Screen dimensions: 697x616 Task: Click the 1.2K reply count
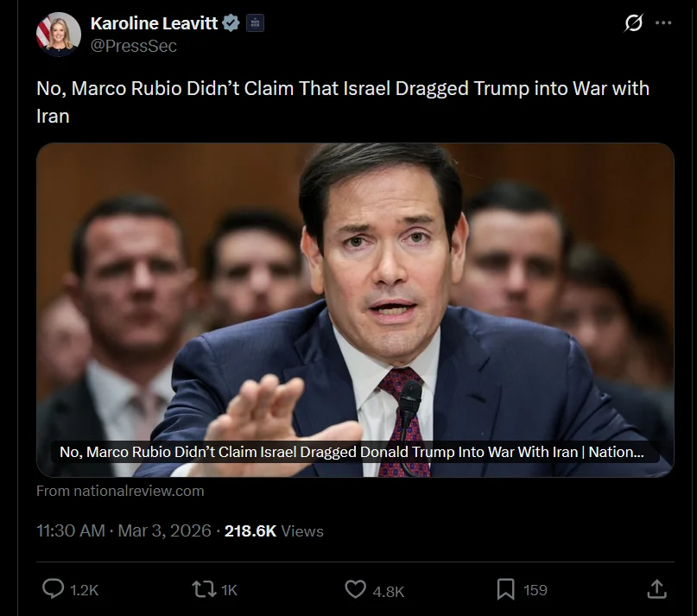(84, 590)
